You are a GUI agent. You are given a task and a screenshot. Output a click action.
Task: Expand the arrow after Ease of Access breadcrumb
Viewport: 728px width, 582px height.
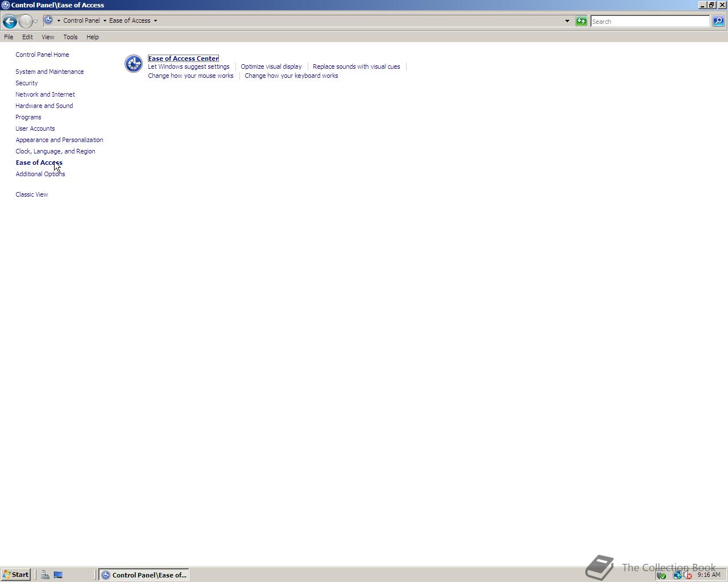click(155, 20)
